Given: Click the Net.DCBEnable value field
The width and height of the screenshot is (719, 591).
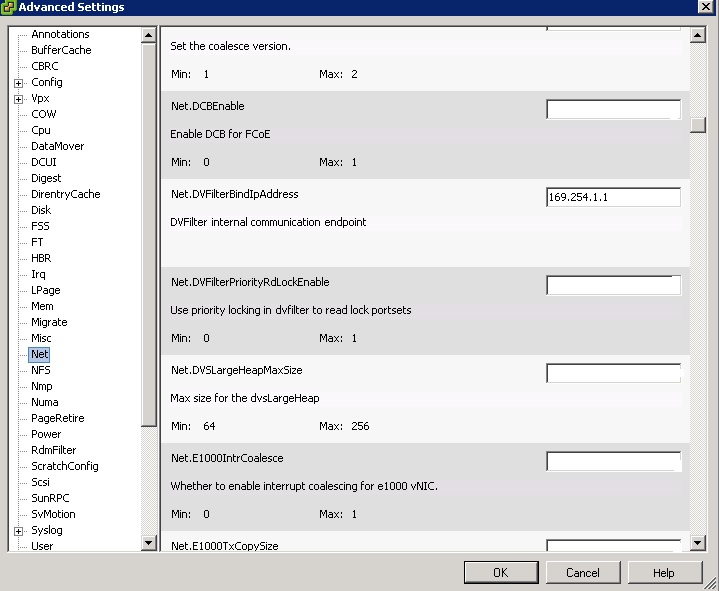Looking at the screenshot, I should click(x=613, y=109).
